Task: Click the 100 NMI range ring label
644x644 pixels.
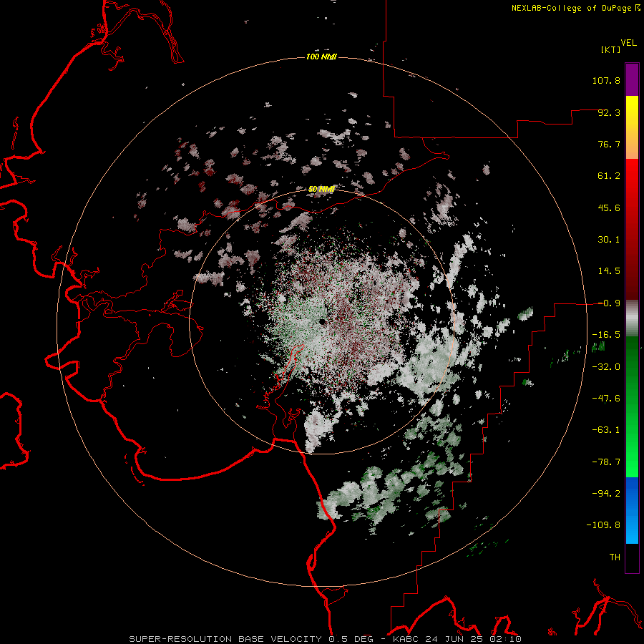Action: [x=321, y=57]
